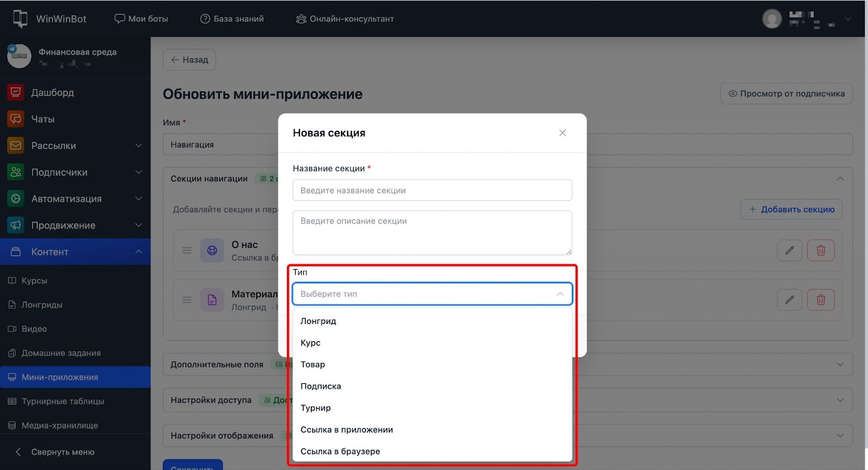Click the WinWinBot logo icon
Viewport: 868px width, 470px height.
point(20,18)
